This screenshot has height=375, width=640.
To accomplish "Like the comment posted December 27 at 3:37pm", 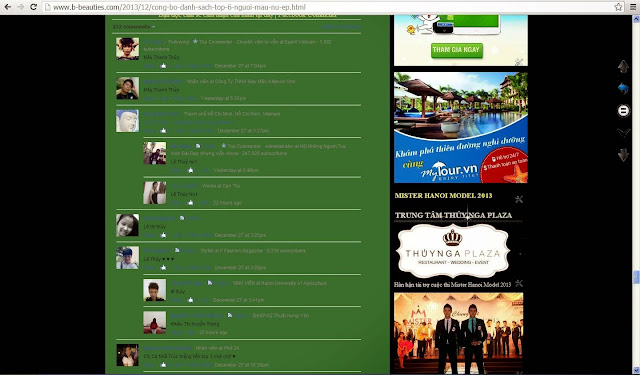I will 163,131.
